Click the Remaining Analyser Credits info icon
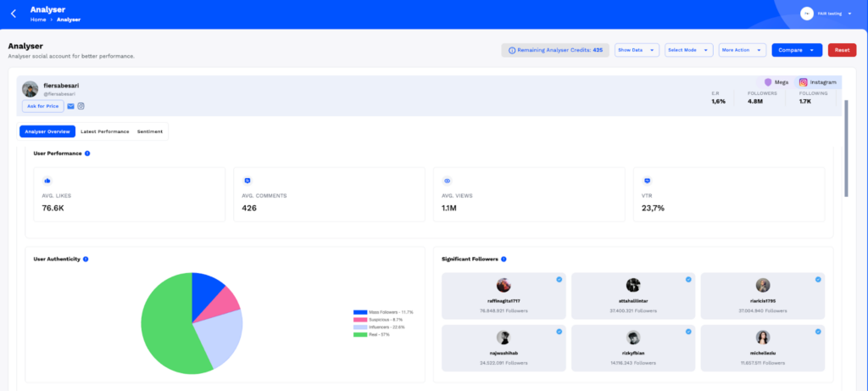The height and width of the screenshot is (391, 868). click(x=512, y=50)
